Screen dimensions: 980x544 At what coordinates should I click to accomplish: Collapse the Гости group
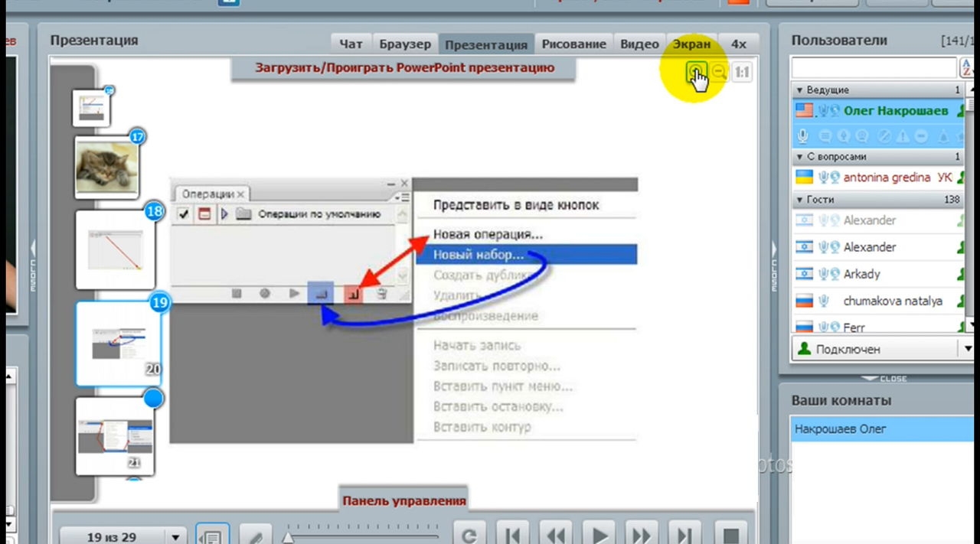[800, 200]
